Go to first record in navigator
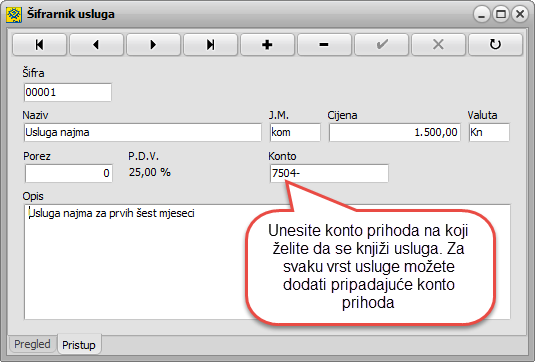The width and height of the screenshot is (535, 362). point(40,44)
